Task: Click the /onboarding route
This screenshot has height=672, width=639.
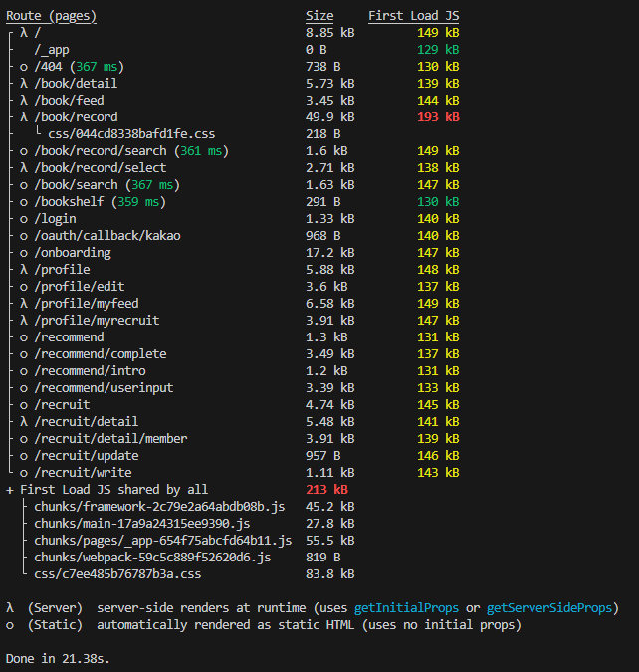Action: tap(73, 253)
